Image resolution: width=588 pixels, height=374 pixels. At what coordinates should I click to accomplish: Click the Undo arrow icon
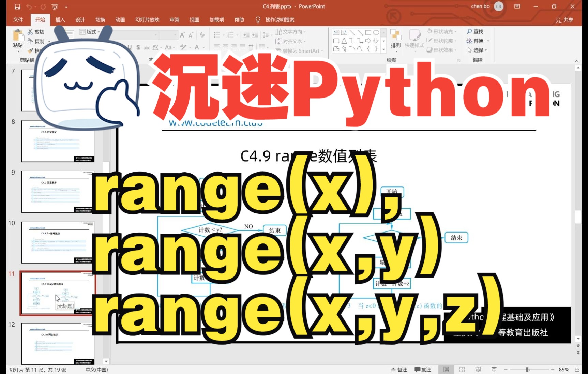pos(29,6)
